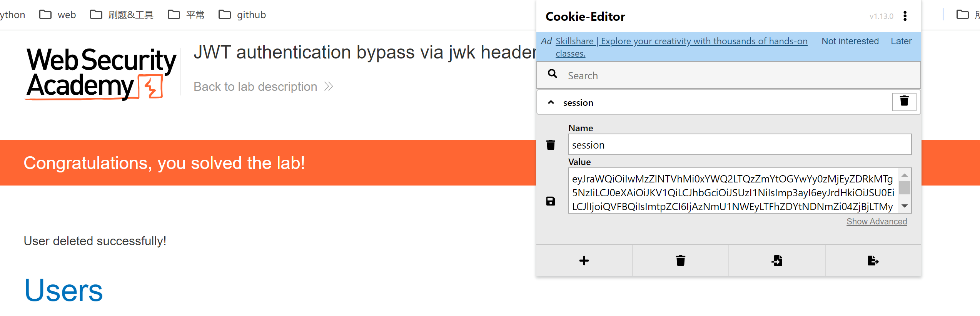Show Advanced cookie options

point(876,222)
